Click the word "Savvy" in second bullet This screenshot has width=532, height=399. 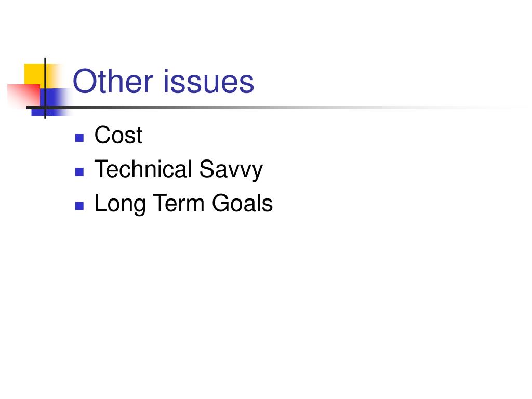231,170
